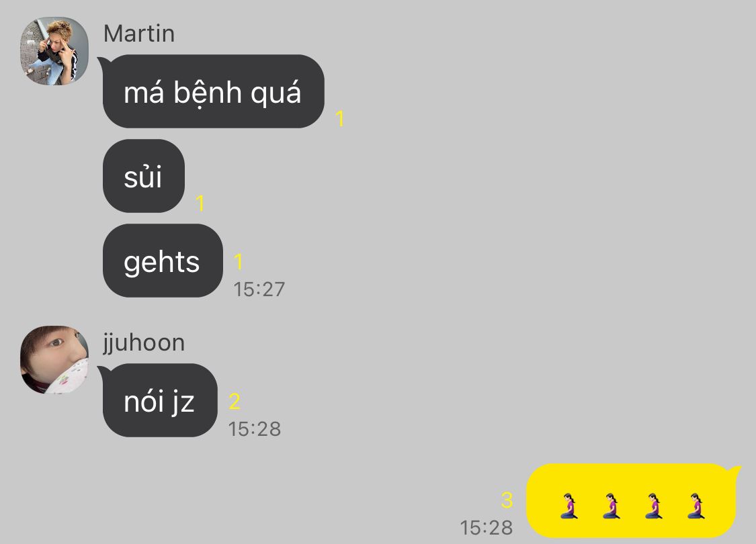Tap the unread count 3 beside emoji message
The height and width of the screenshot is (544, 756).
tap(507, 500)
